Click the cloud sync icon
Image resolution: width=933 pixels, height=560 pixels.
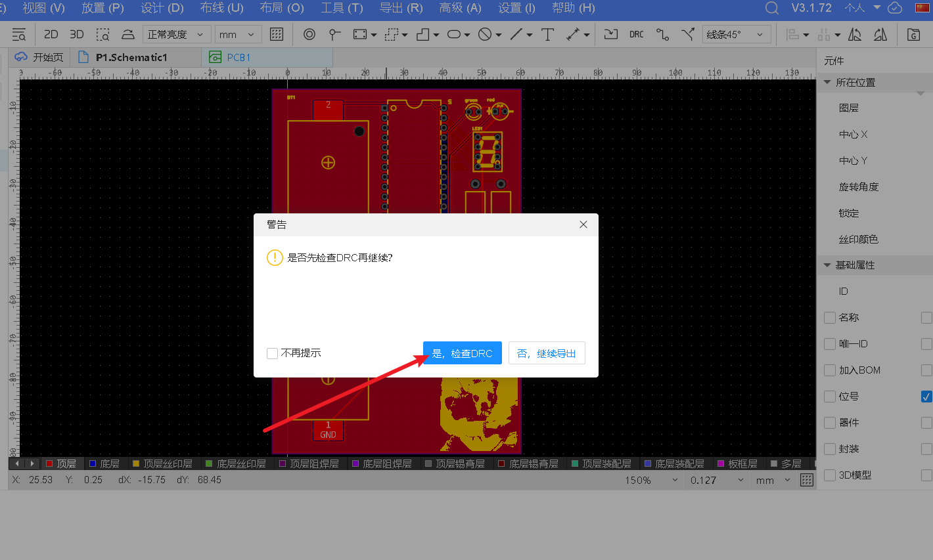point(895,8)
